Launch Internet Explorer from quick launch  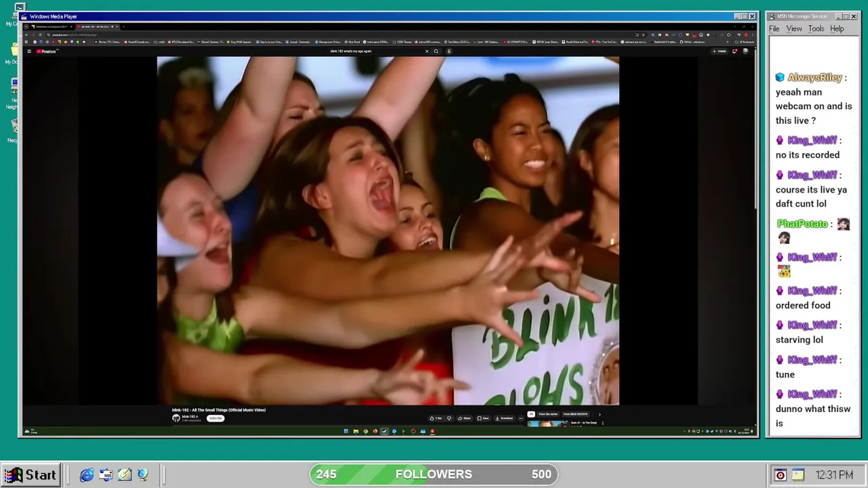(x=87, y=475)
